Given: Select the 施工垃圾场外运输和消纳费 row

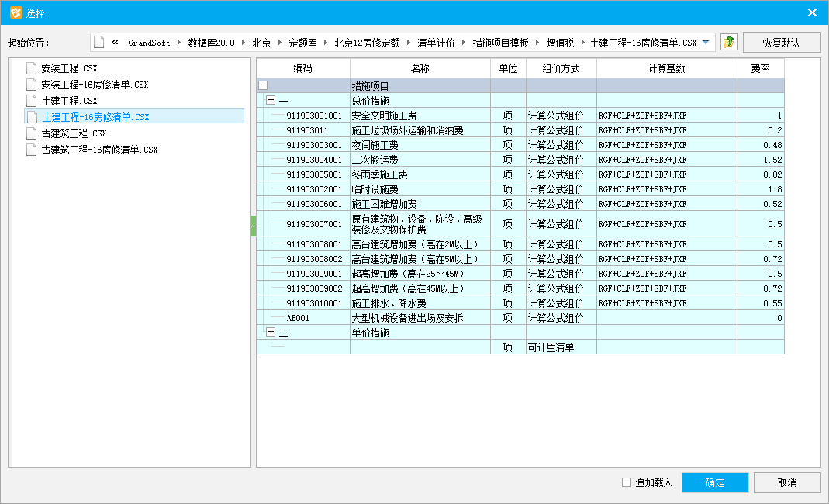Looking at the screenshot, I should [520, 130].
